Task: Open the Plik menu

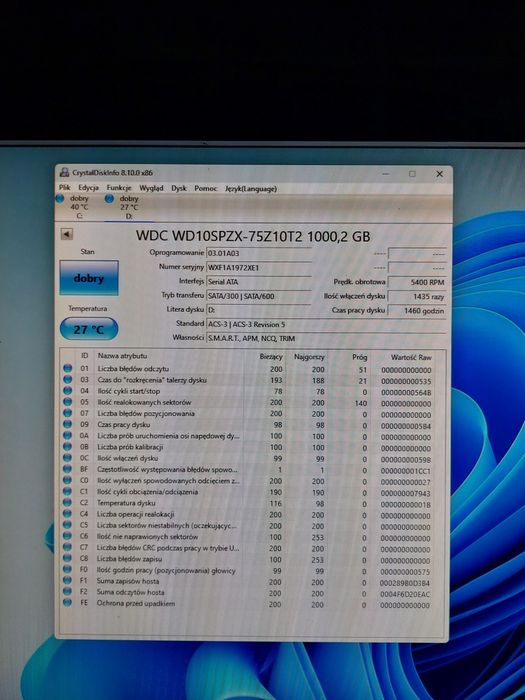Action: pos(65,188)
